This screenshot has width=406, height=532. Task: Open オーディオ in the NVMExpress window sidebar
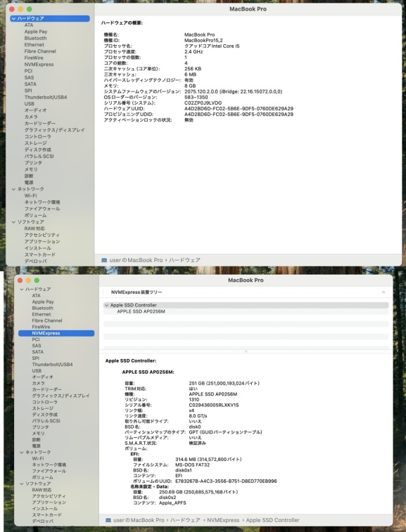pos(42,377)
